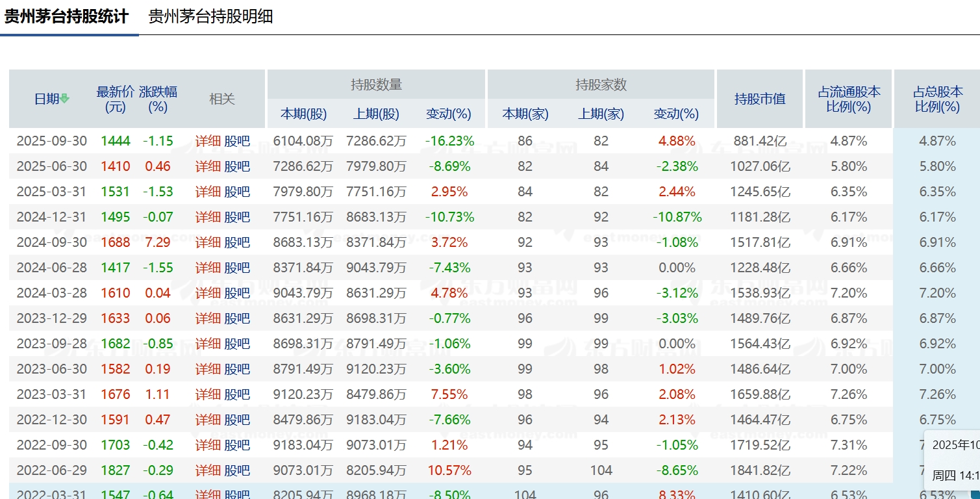Open 股吧 link for 2025-03-31 row

237,192
